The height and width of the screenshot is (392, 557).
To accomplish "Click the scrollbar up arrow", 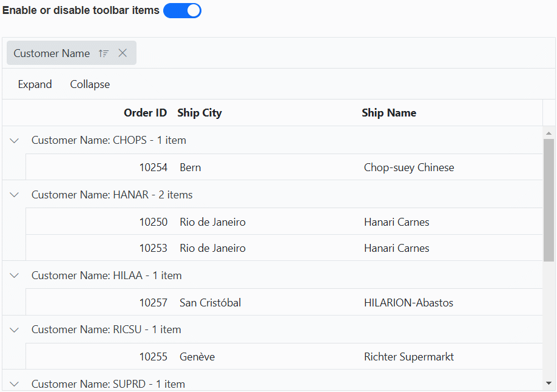I will point(549,133).
